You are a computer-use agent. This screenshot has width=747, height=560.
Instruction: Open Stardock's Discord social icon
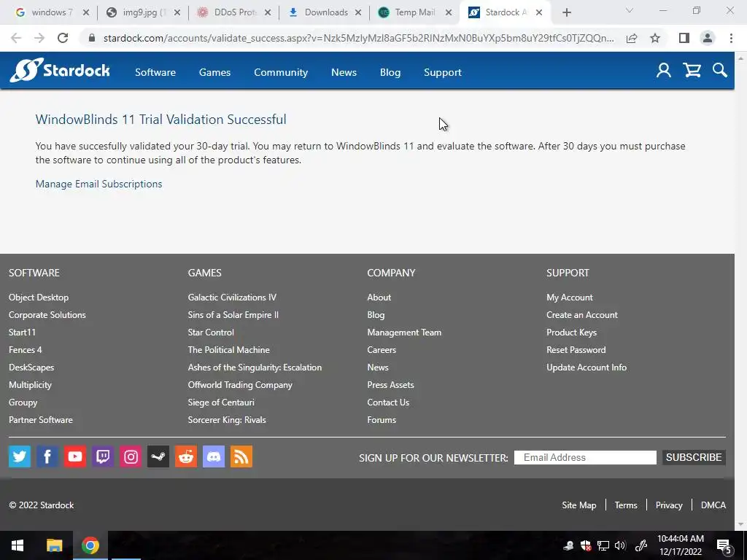click(x=214, y=456)
